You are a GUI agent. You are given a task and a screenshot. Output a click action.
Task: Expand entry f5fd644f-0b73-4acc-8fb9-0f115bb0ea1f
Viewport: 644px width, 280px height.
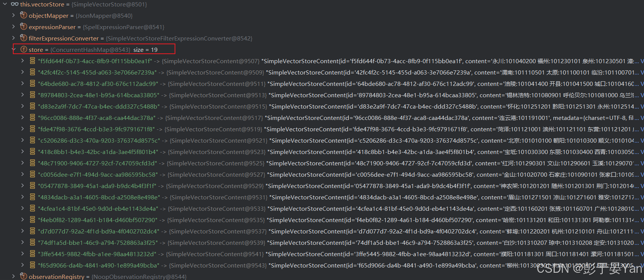[23, 61]
